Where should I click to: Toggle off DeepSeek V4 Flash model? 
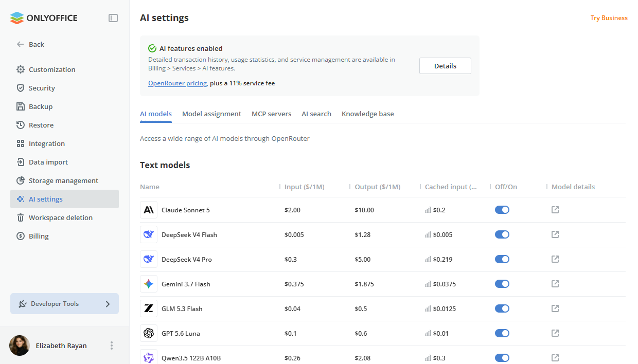pyautogui.click(x=502, y=234)
